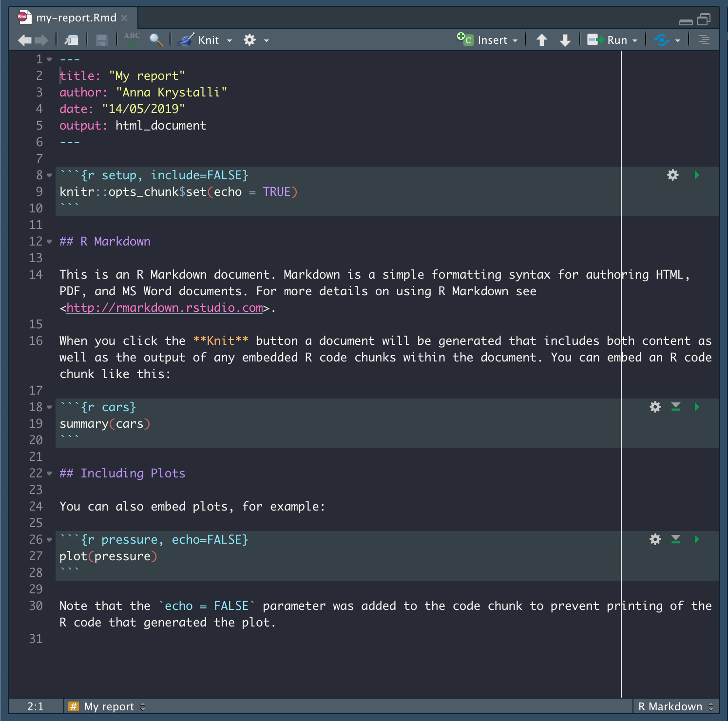Viewport: 728px width, 721px height.
Task: Maximize the source pane
Action: click(x=704, y=19)
